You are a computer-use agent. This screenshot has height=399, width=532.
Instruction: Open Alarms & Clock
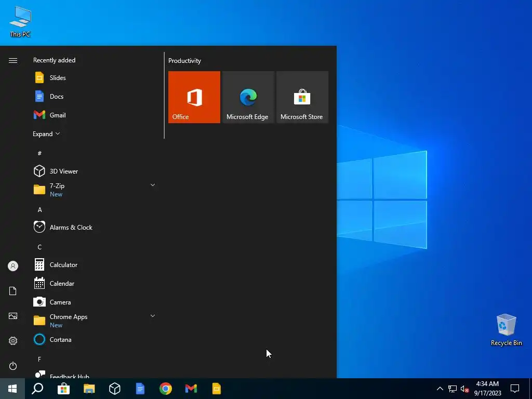[95, 228]
